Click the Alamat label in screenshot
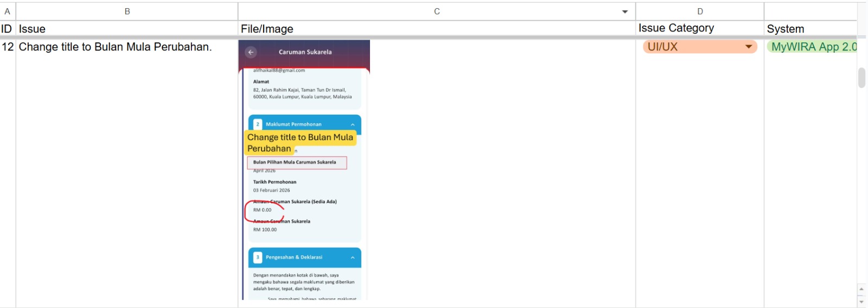This screenshot has width=868, height=308. (261, 81)
